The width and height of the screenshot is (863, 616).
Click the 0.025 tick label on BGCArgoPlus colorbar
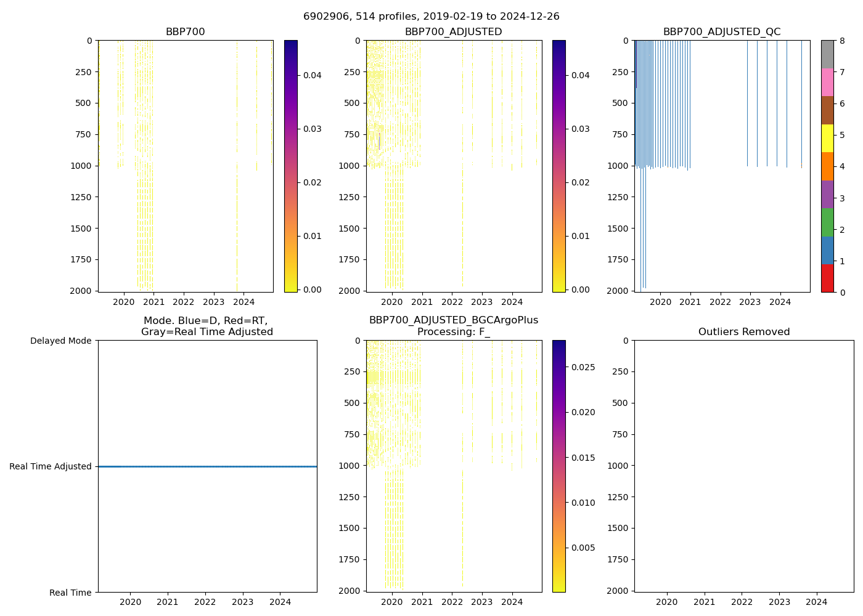pos(582,367)
